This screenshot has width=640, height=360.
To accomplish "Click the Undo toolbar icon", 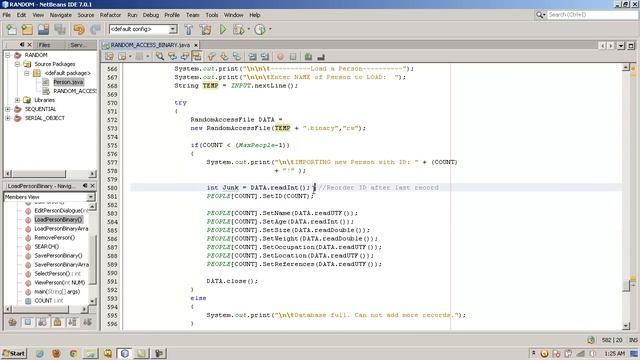I will pyautogui.click(x=79, y=29).
